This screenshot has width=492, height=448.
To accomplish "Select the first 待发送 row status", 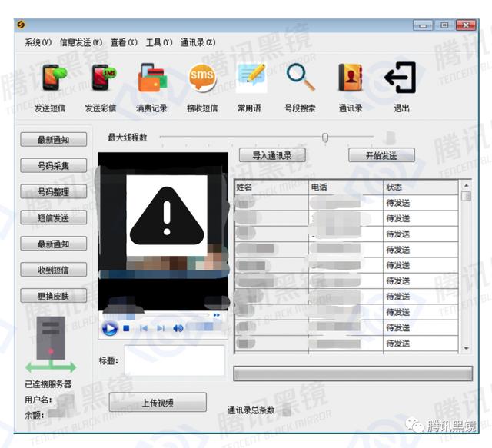I will tap(398, 203).
